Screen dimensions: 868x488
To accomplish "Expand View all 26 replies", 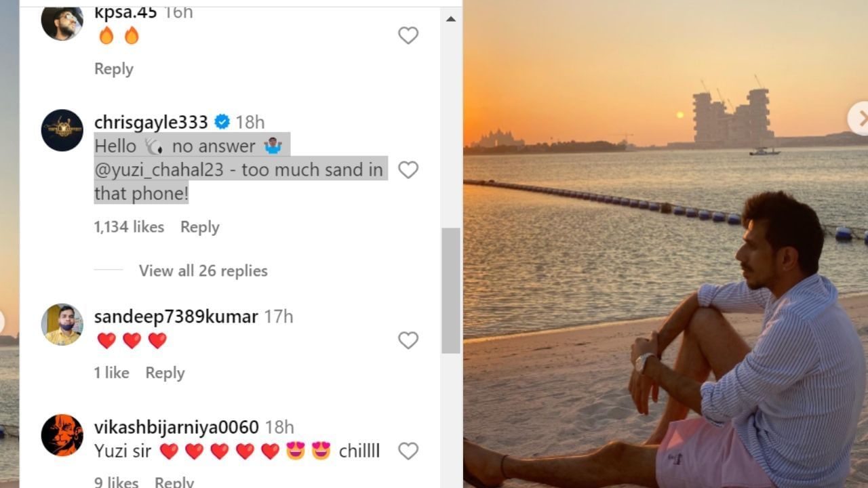I will pyautogui.click(x=203, y=270).
